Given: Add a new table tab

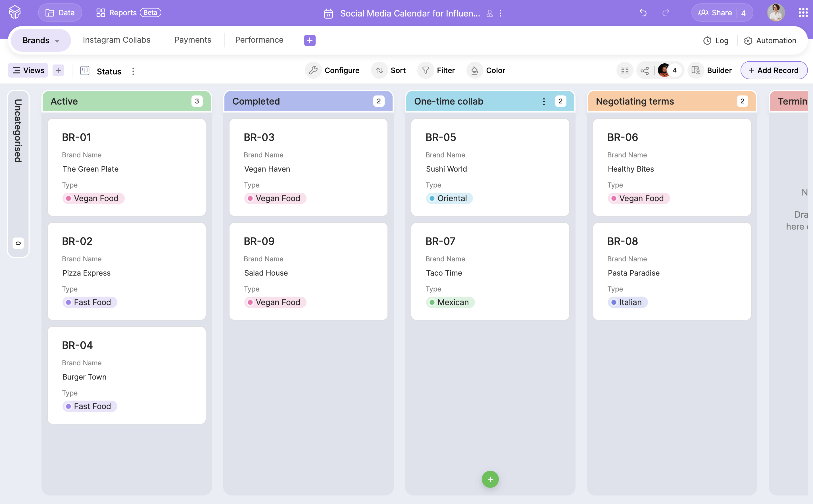Looking at the screenshot, I should pos(310,40).
